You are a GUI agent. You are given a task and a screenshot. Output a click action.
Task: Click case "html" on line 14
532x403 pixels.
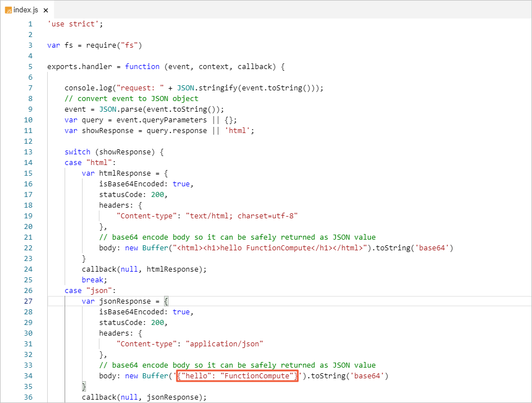[x=90, y=163]
